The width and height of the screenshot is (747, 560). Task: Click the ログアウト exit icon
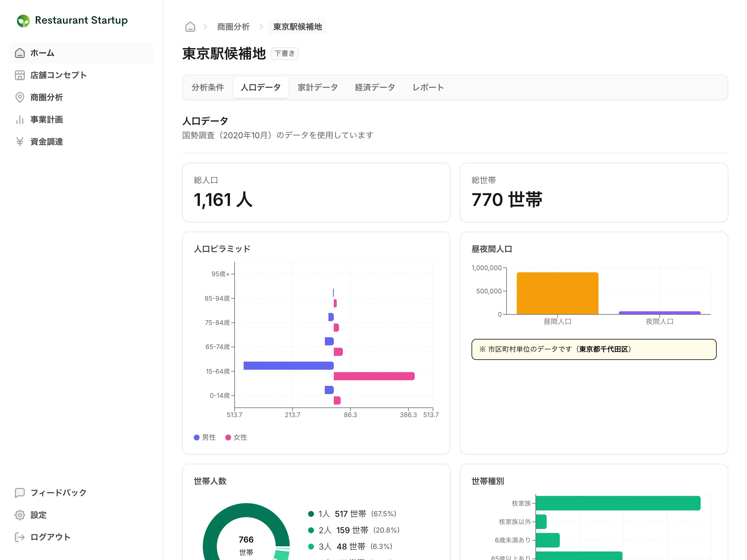[20, 537]
